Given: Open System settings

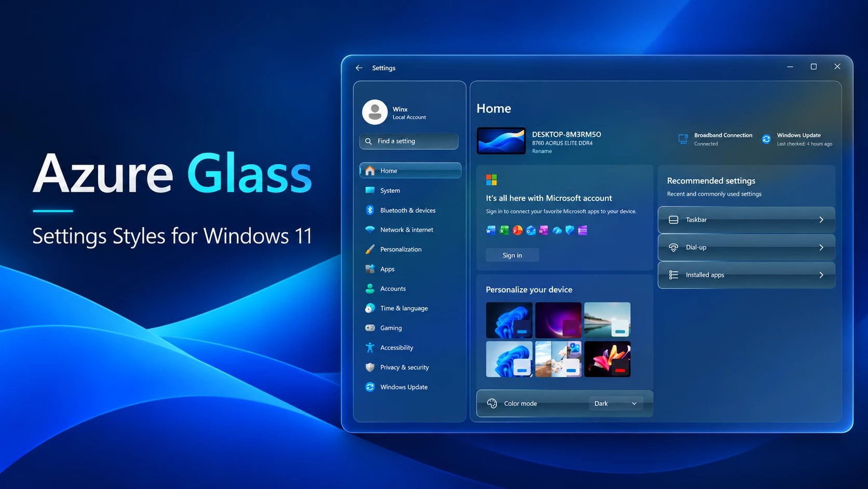Looking at the screenshot, I should 410,191.
